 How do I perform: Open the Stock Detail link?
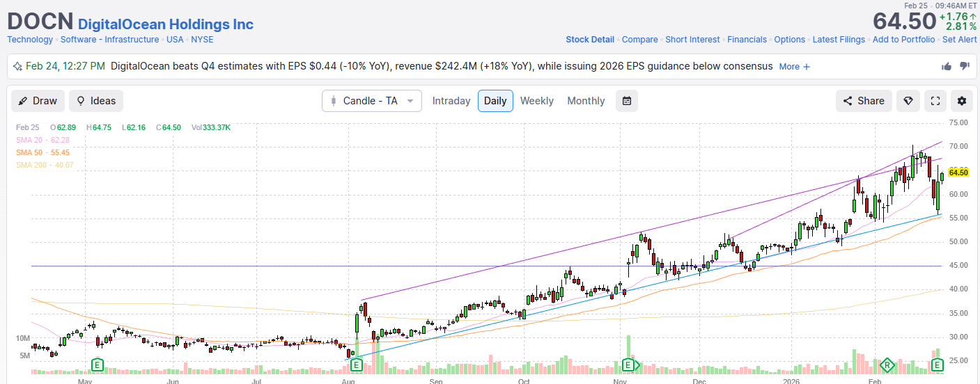click(x=590, y=40)
